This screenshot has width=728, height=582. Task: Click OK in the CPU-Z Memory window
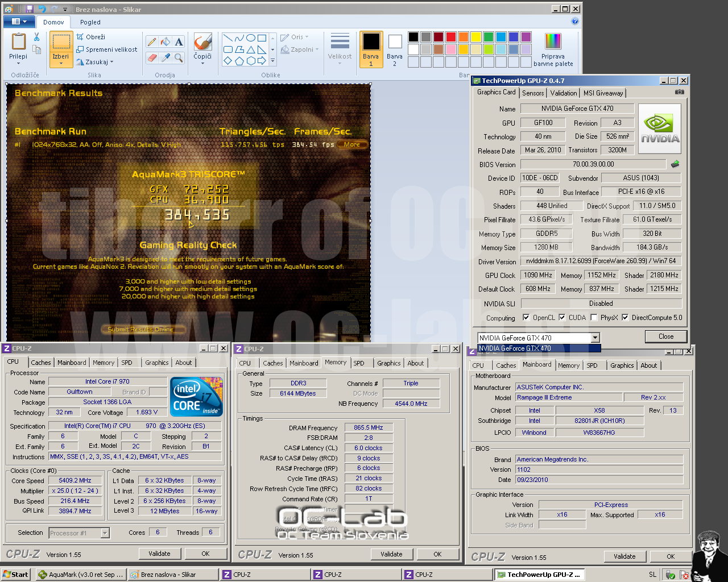coord(437,554)
